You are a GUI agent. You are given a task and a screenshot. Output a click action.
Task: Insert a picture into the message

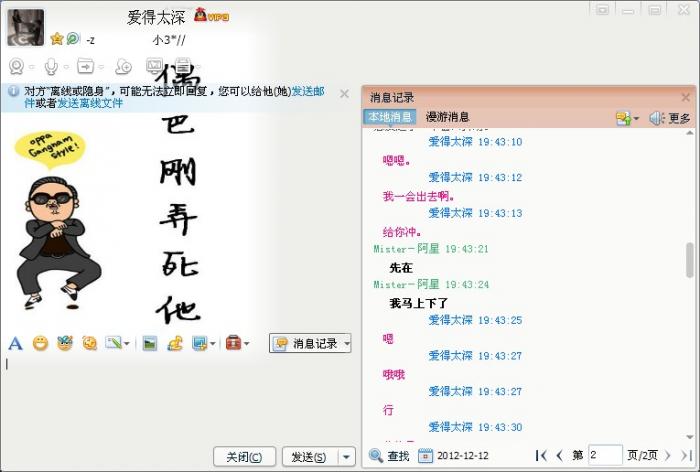(x=150, y=343)
